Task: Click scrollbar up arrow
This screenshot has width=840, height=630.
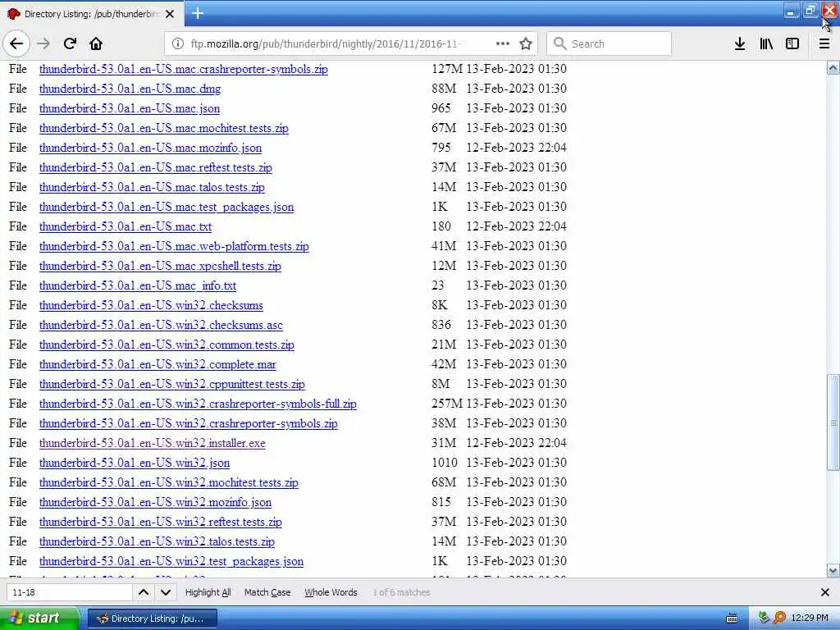Action: coord(833,68)
